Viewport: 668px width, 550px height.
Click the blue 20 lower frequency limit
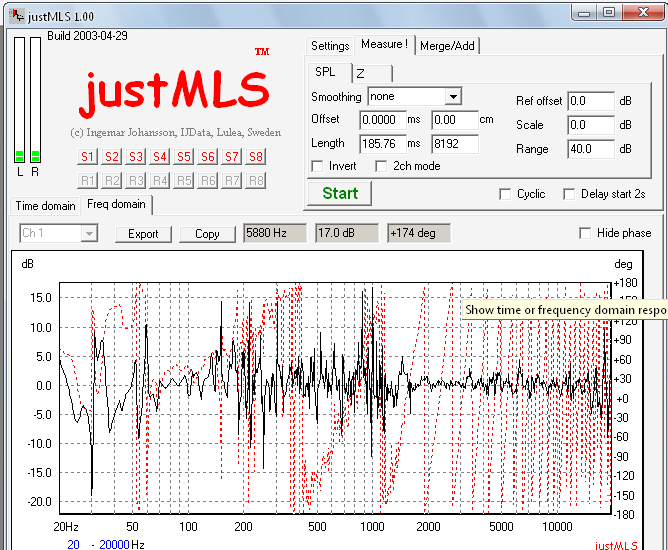click(x=73, y=544)
